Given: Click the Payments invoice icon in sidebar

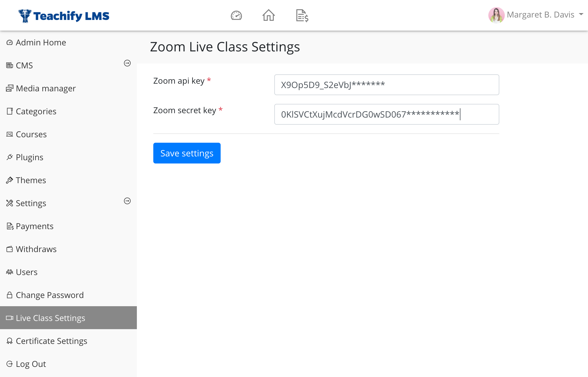Looking at the screenshot, I should coord(10,226).
